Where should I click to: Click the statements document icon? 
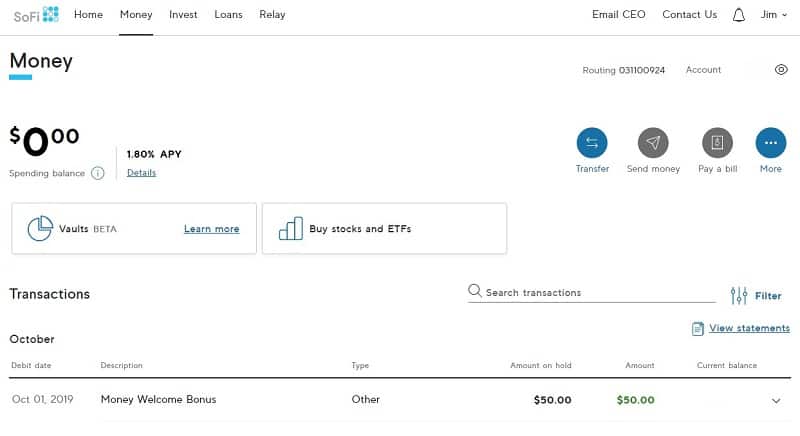coord(697,328)
